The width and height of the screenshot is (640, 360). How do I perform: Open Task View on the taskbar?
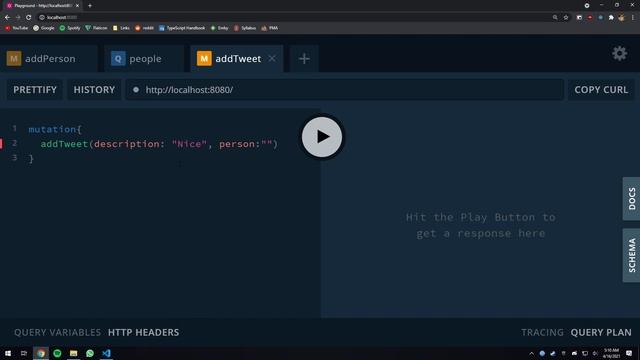tap(24, 353)
